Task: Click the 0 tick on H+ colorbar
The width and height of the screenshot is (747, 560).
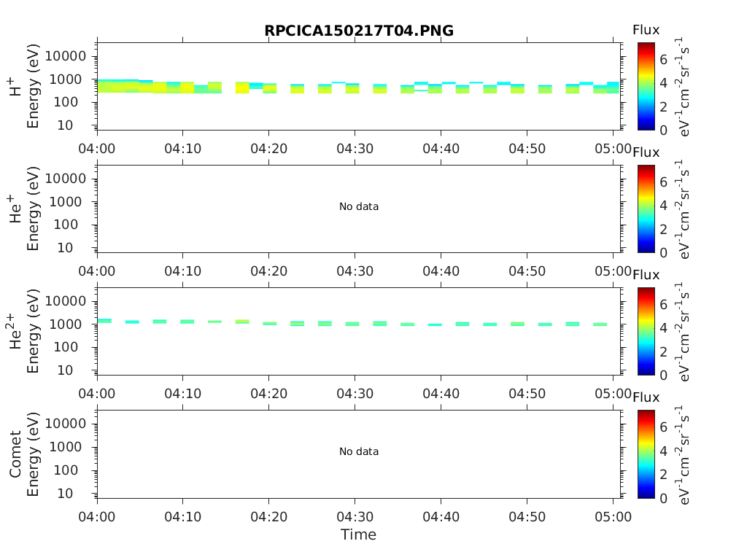Action: pos(663,130)
